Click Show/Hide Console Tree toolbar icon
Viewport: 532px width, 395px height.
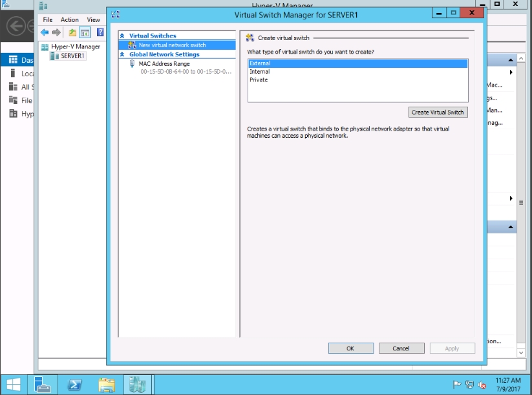coord(85,32)
